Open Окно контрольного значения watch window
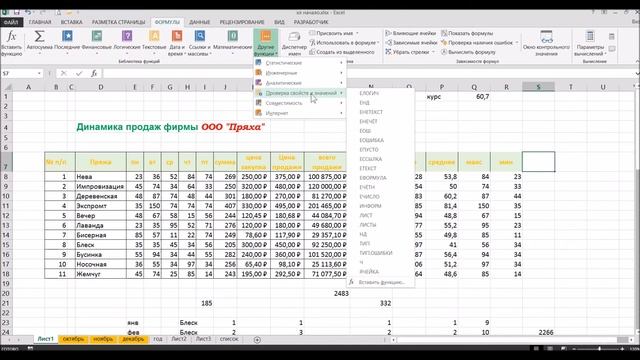640x360 pixels. [x=546, y=43]
